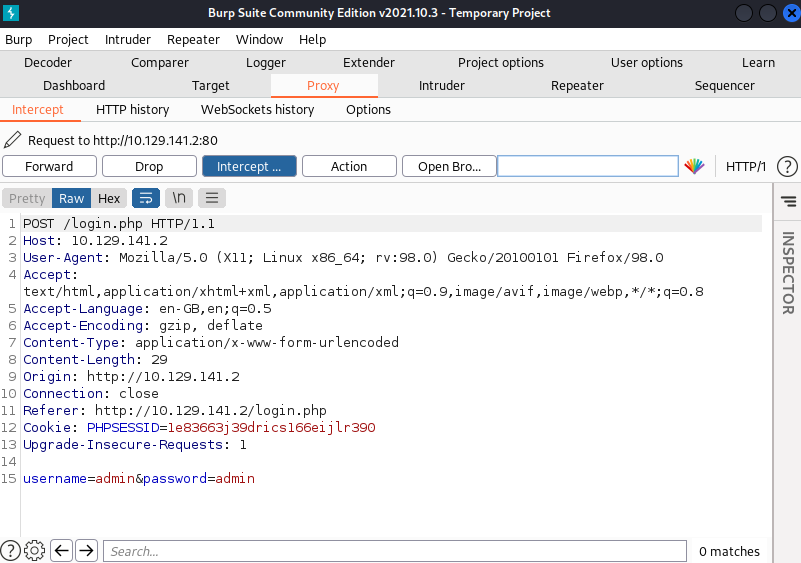Open the User options tab

point(647,62)
